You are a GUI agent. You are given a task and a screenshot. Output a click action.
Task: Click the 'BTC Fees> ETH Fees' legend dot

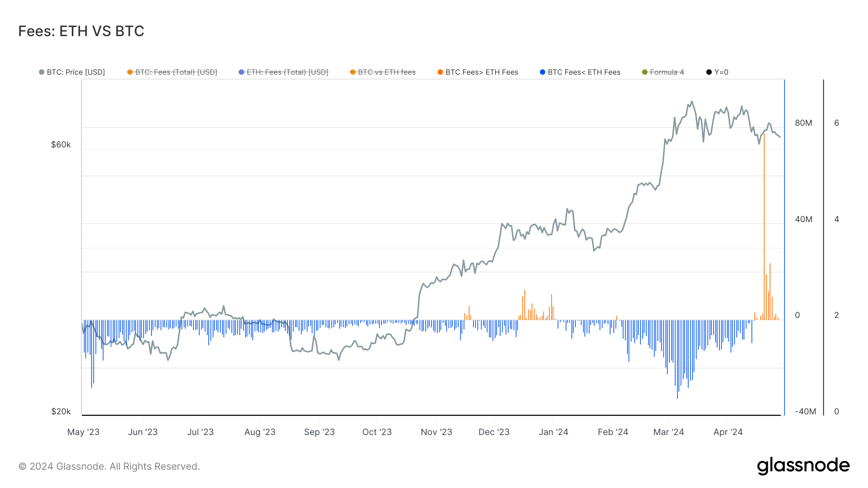pos(439,72)
